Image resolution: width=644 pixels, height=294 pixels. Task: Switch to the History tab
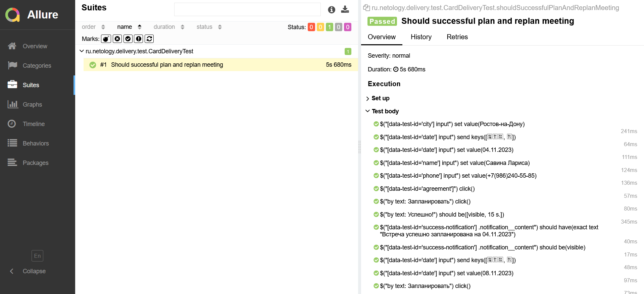421,37
